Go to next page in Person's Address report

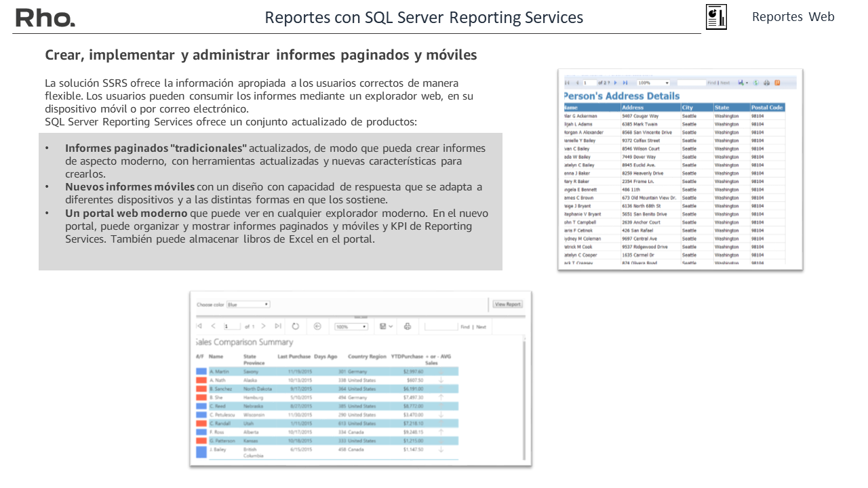click(615, 83)
